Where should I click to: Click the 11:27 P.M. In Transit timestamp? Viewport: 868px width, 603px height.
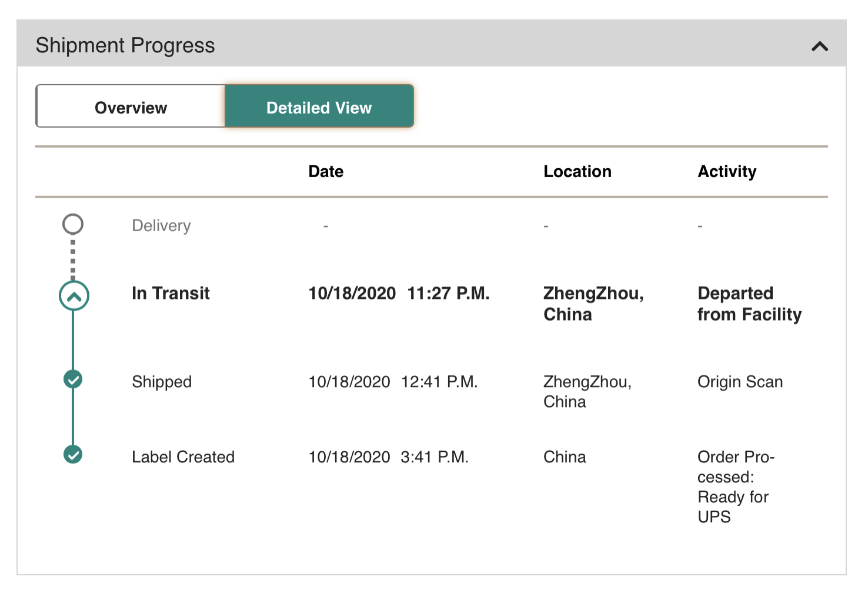tap(448, 293)
